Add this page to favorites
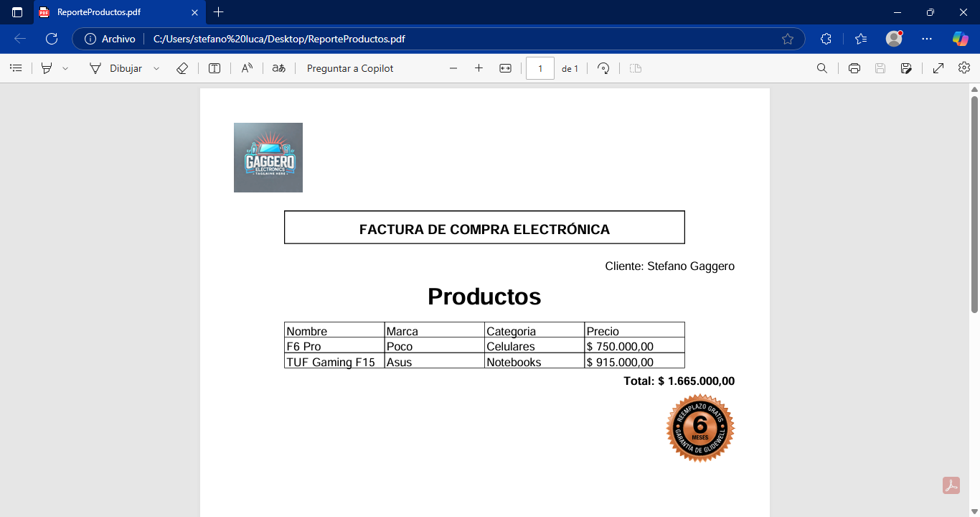This screenshot has height=517, width=980. click(788, 39)
